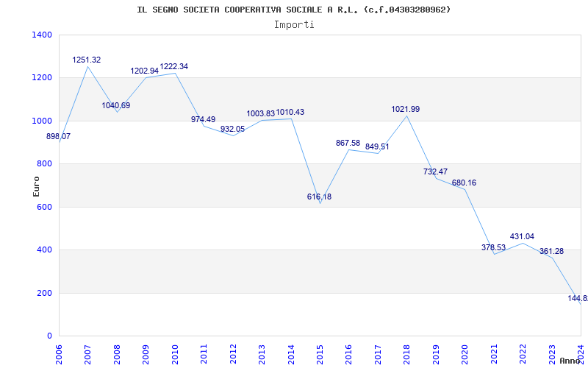Select the 1021.99 value label
The height and width of the screenshot is (368, 588).
406,109
